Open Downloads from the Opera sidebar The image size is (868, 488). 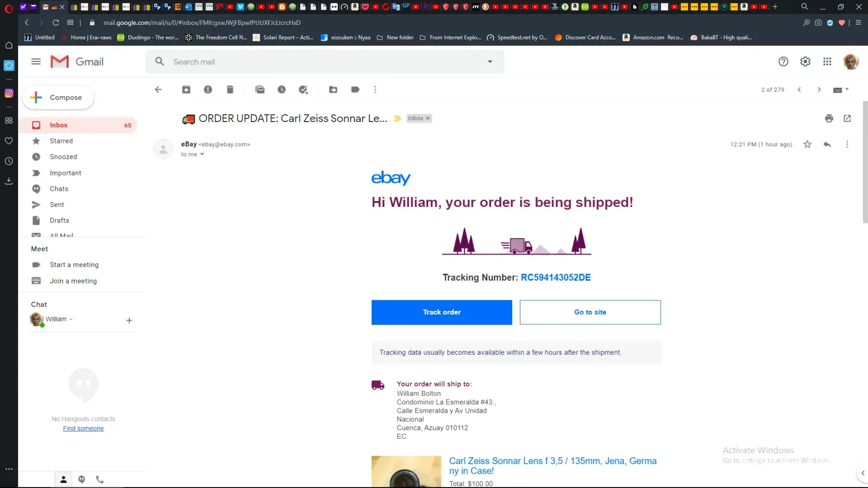click(9, 181)
